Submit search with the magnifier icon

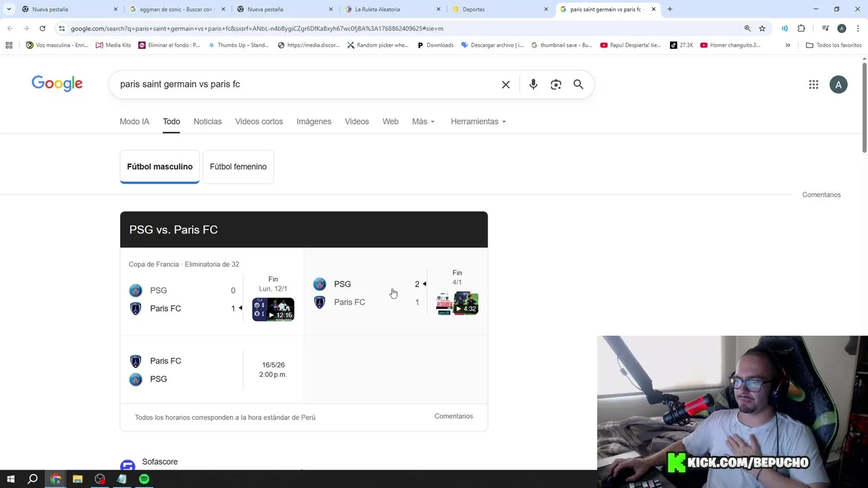point(578,85)
